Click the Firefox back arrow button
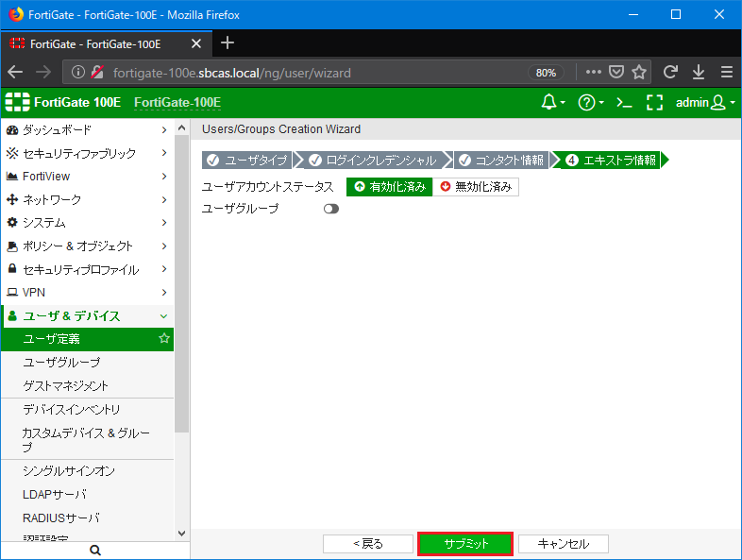The width and height of the screenshot is (742, 560). (x=15, y=73)
